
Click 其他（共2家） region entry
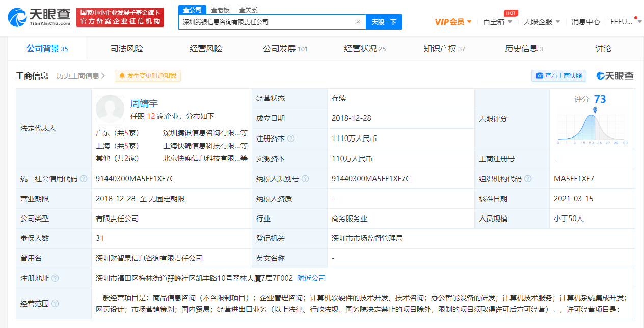pyautogui.click(x=117, y=158)
